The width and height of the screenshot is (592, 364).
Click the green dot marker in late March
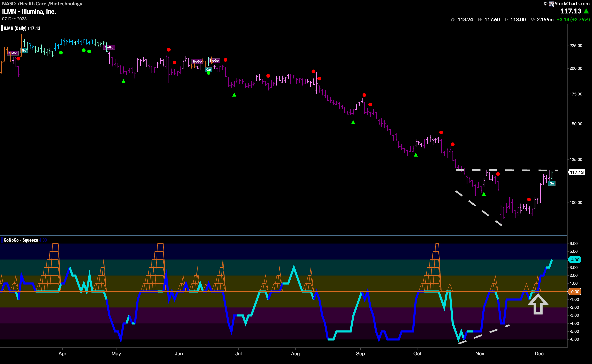[x=61, y=52]
